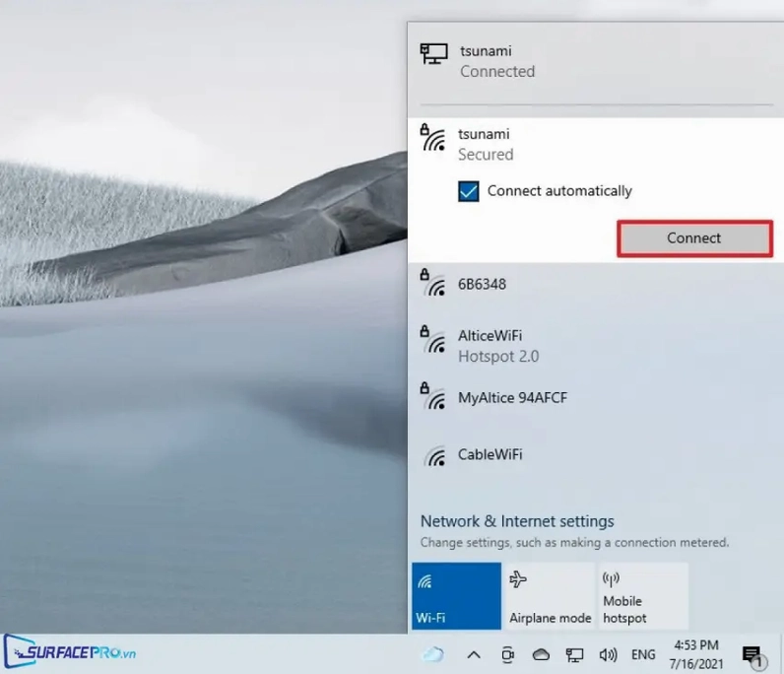The width and height of the screenshot is (784, 674).
Task: Click the Connect button for tsunami
Action: tap(693, 238)
